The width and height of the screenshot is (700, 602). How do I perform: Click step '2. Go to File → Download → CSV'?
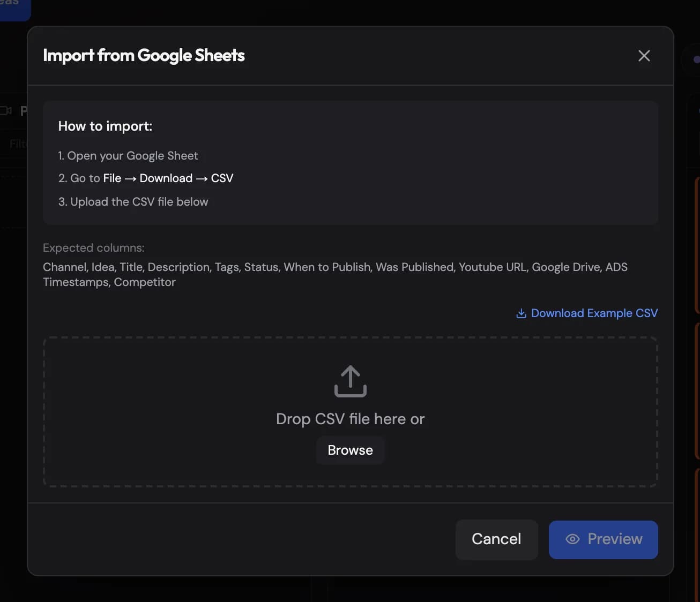tap(146, 178)
